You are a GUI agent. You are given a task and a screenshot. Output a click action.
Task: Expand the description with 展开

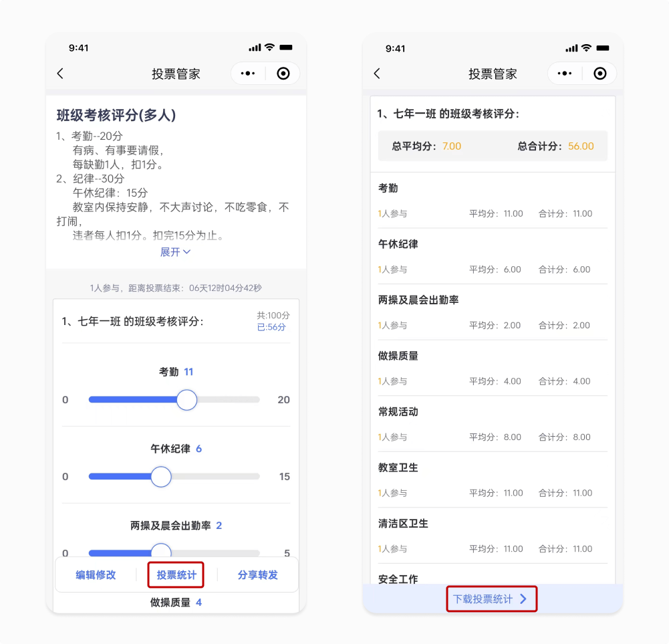click(175, 252)
